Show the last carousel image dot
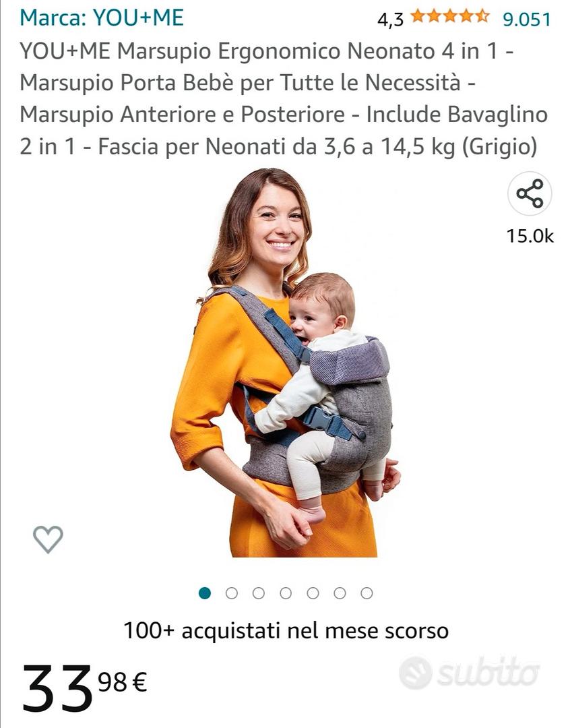570x728 pixels. coord(367,593)
